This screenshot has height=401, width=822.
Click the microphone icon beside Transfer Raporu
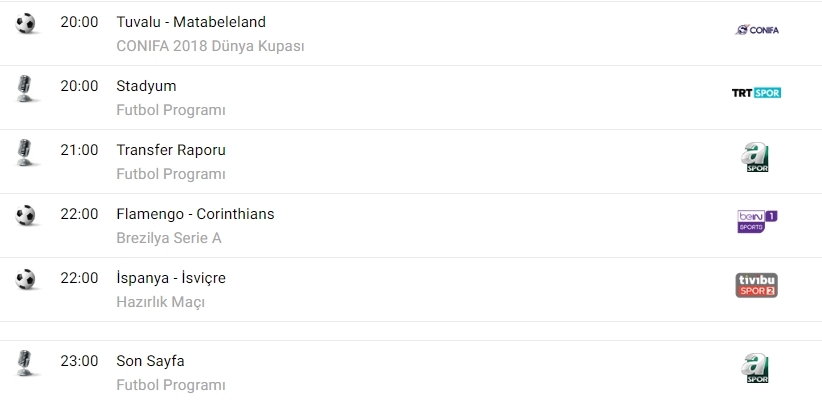pos(26,152)
